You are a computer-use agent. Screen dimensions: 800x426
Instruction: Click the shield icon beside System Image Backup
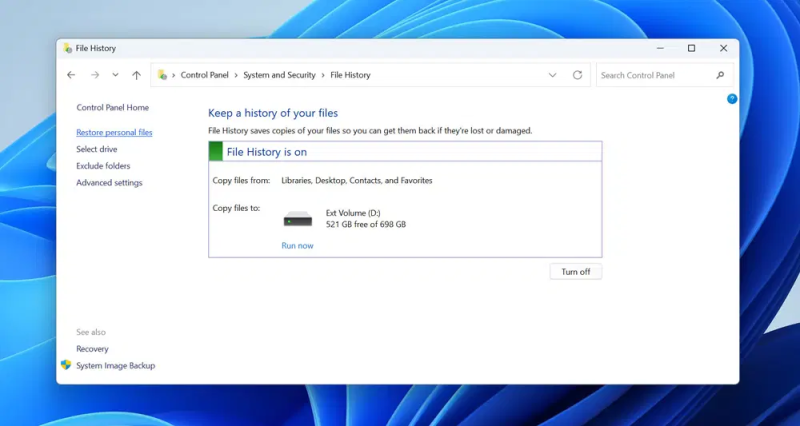click(x=66, y=365)
